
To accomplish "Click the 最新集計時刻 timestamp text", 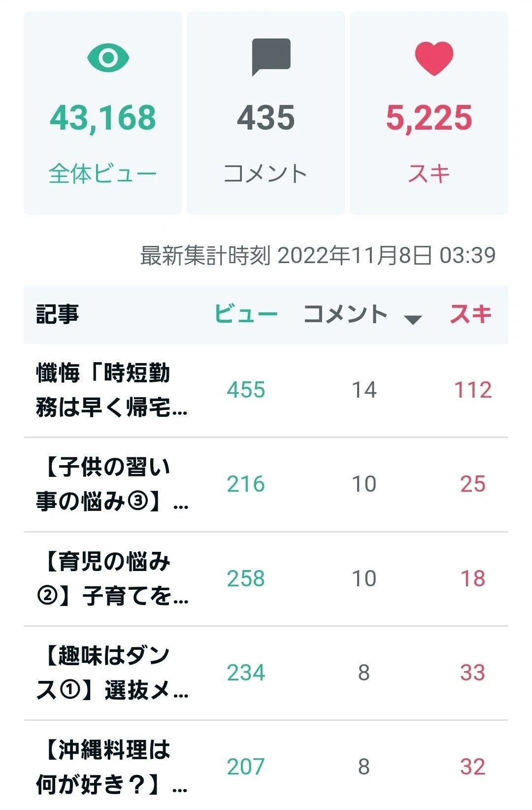I will 318,255.
